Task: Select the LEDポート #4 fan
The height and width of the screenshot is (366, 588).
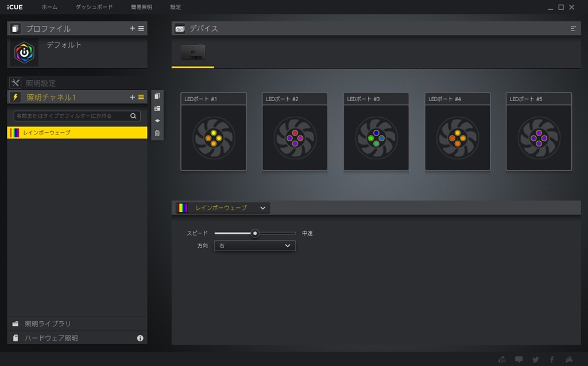Action: (458, 138)
